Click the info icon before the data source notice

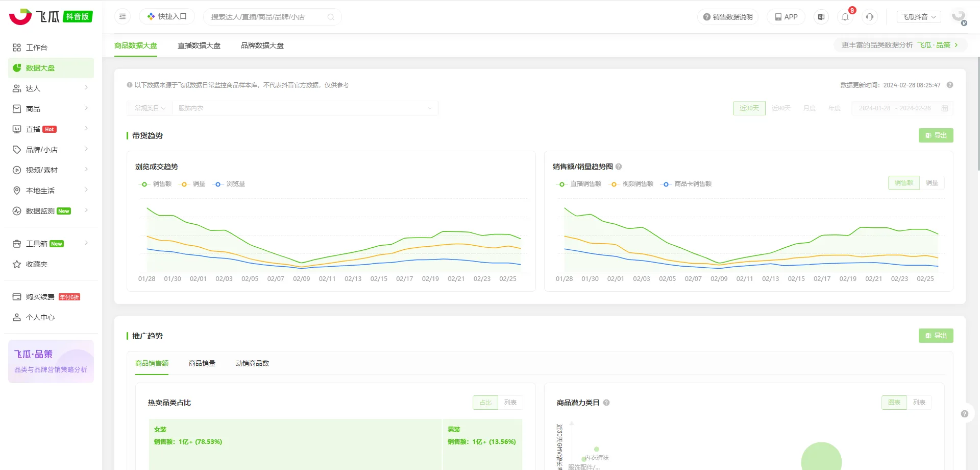(x=130, y=85)
